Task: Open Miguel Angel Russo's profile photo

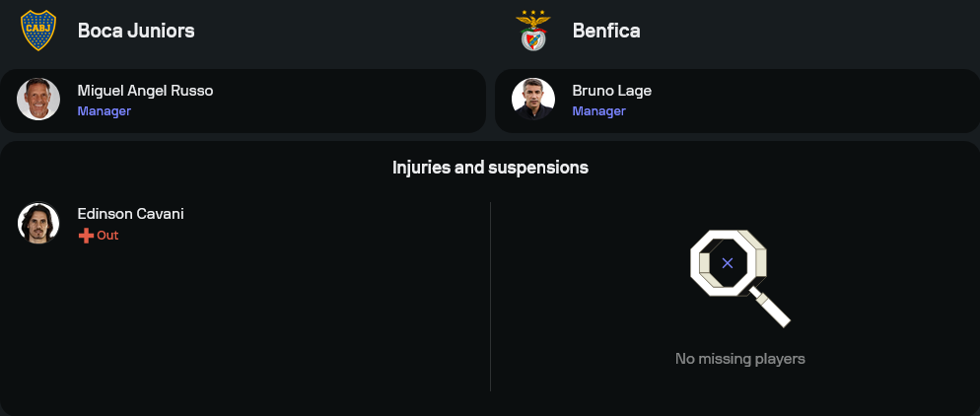Action: pyautogui.click(x=39, y=100)
